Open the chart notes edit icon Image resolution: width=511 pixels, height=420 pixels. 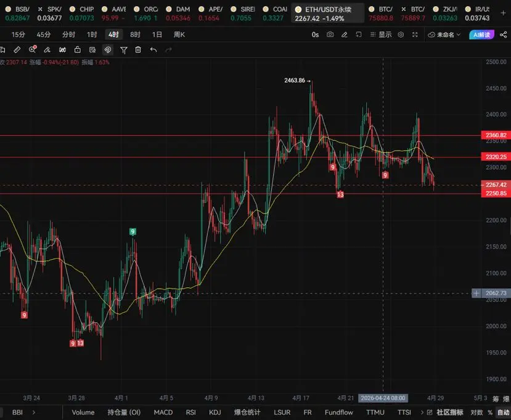pyautogui.click(x=92, y=50)
